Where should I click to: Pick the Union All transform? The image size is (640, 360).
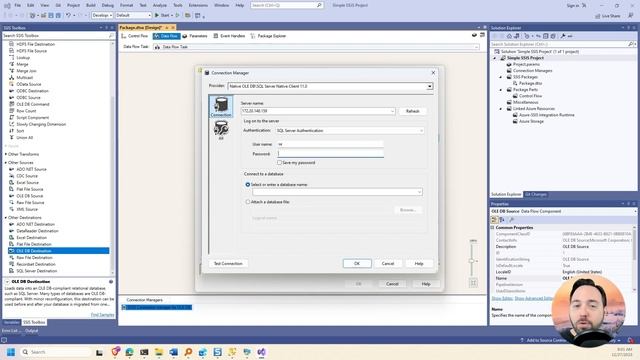click(x=24, y=138)
